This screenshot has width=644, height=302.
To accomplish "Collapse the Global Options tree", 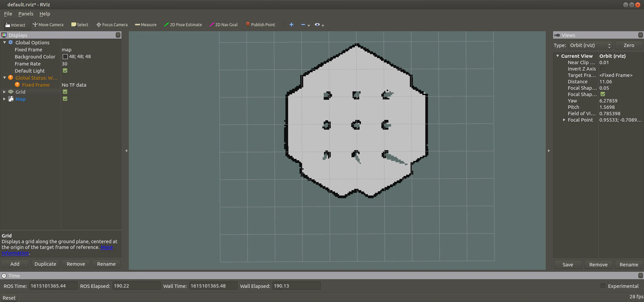I will (x=4, y=42).
